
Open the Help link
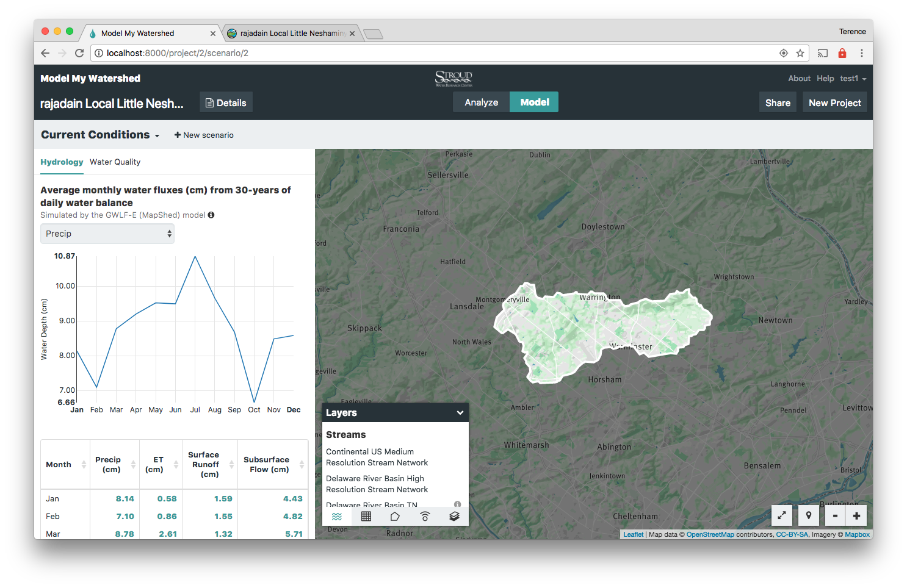(x=825, y=78)
